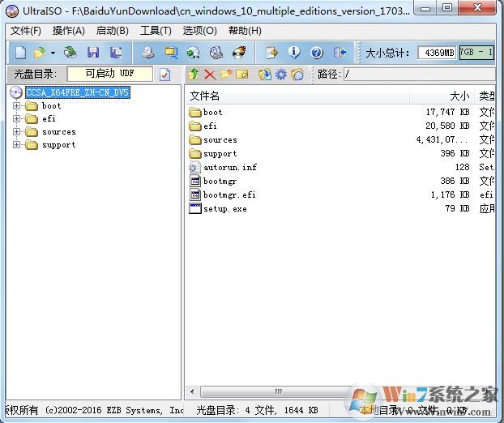Viewport: 504px width, 423px height.
Task: Open the 工具(T) menu
Action: [156, 31]
